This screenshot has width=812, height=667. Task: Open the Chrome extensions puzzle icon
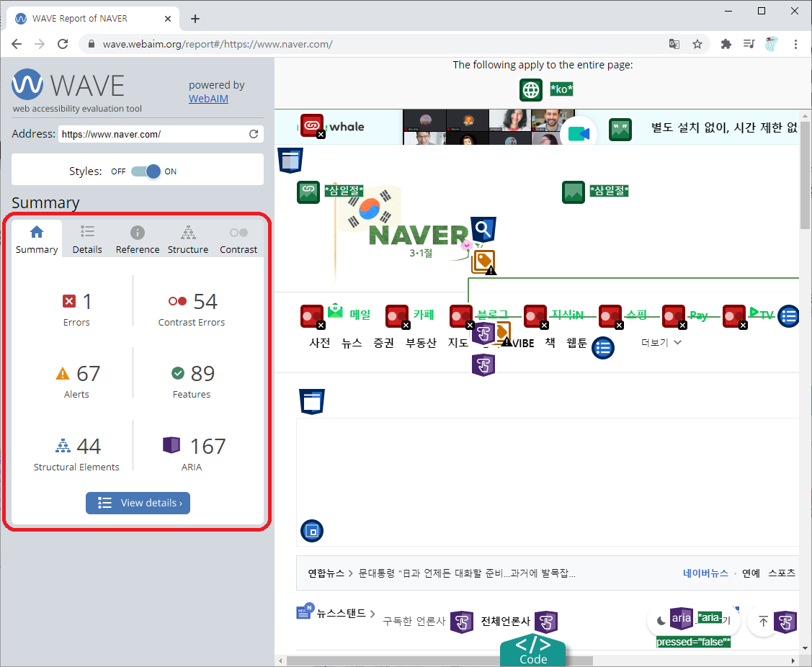pyautogui.click(x=726, y=44)
